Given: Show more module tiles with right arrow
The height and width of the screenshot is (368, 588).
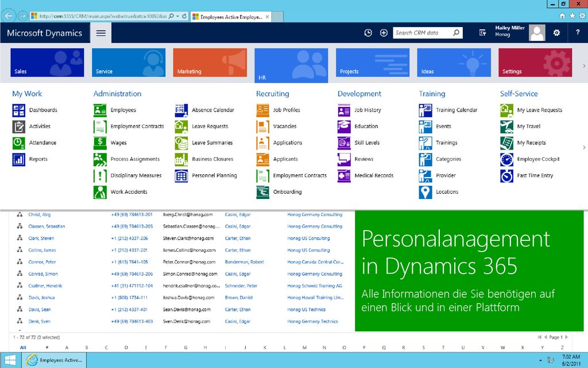Looking at the screenshot, I should (x=584, y=66).
